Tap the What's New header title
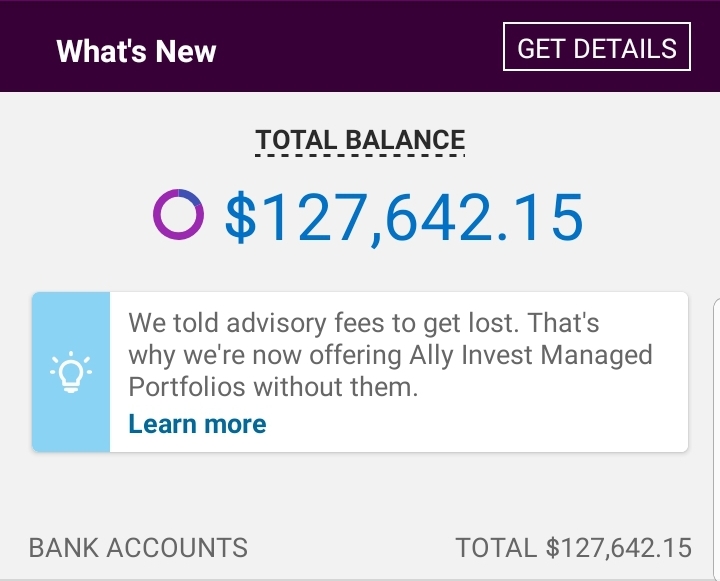 tap(136, 51)
